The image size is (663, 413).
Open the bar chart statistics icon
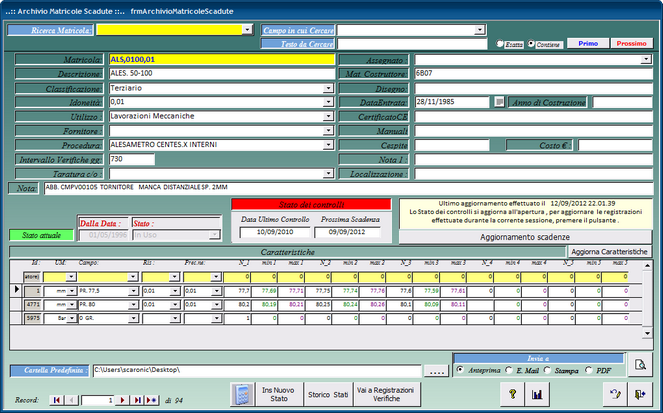537,394
